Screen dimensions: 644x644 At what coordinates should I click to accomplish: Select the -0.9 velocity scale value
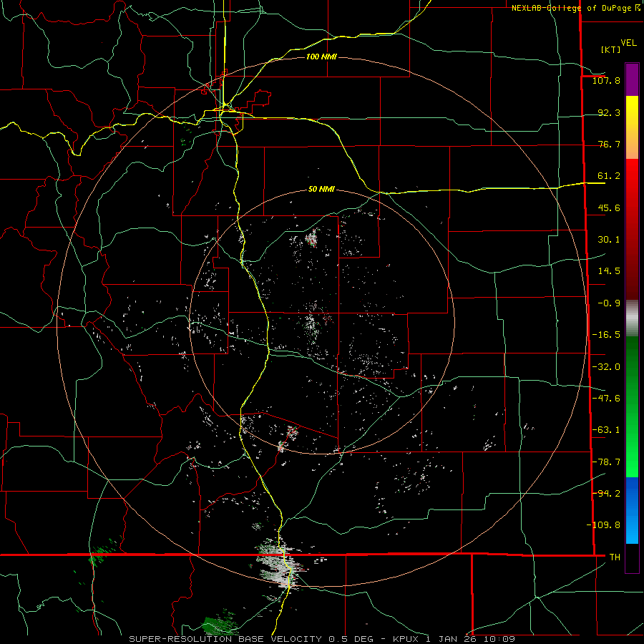[609, 303]
